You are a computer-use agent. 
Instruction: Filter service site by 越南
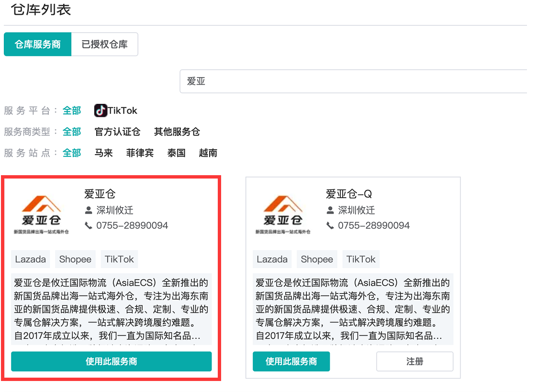click(x=208, y=153)
